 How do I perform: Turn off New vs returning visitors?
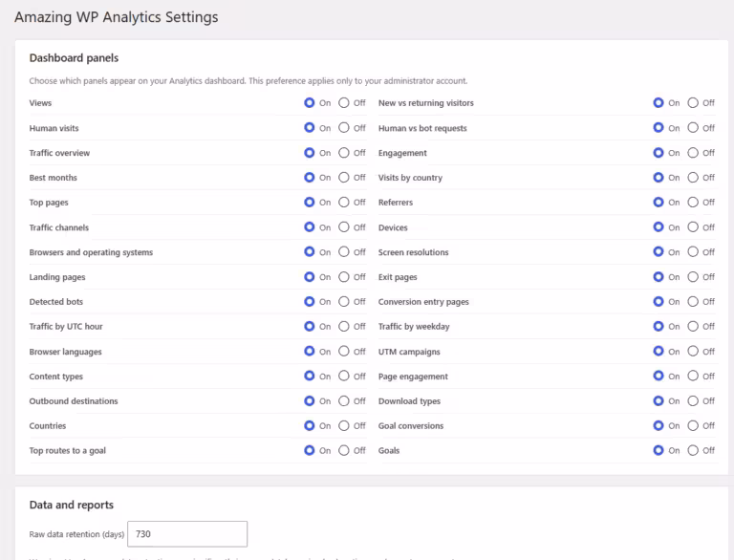(693, 102)
